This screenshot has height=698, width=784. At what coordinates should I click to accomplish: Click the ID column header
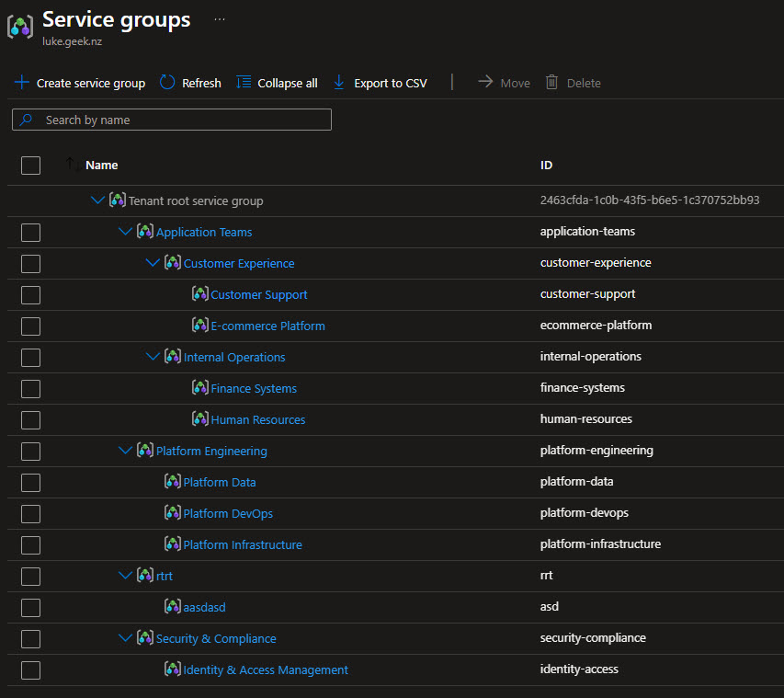point(546,166)
